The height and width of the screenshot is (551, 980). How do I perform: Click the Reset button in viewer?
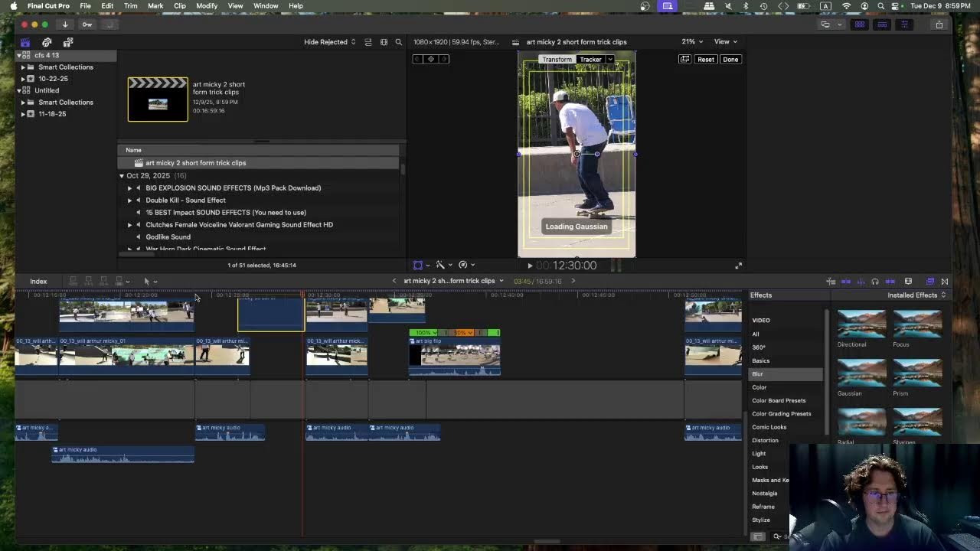point(705,60)
